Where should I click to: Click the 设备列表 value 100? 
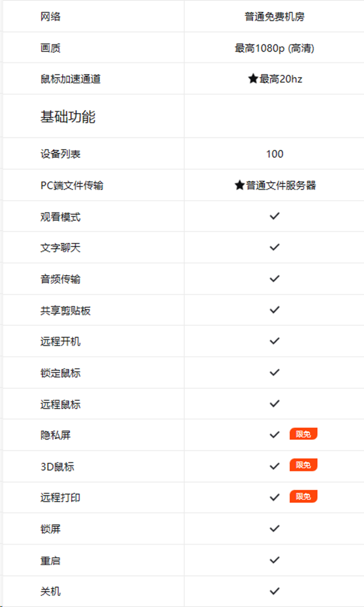coord(275,154)
